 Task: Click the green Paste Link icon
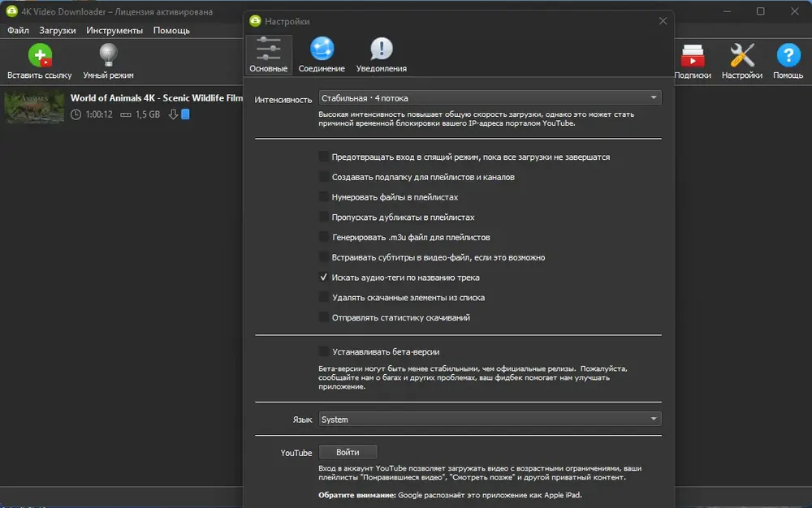click(x=40, y=55)
